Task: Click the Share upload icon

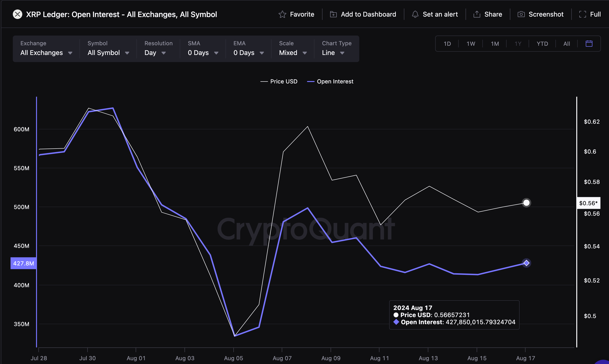Action: [477, 14]
